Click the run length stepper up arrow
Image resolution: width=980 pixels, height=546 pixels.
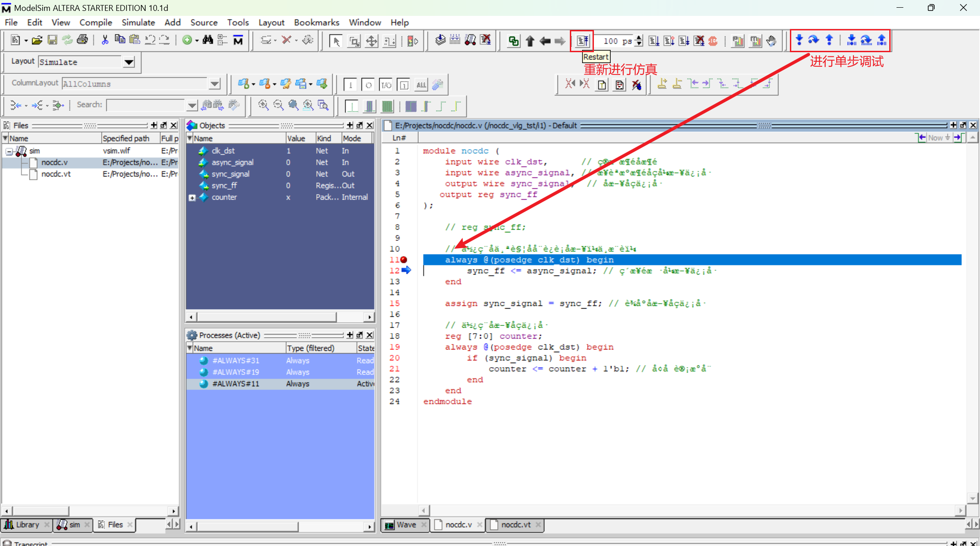(639, 38)
